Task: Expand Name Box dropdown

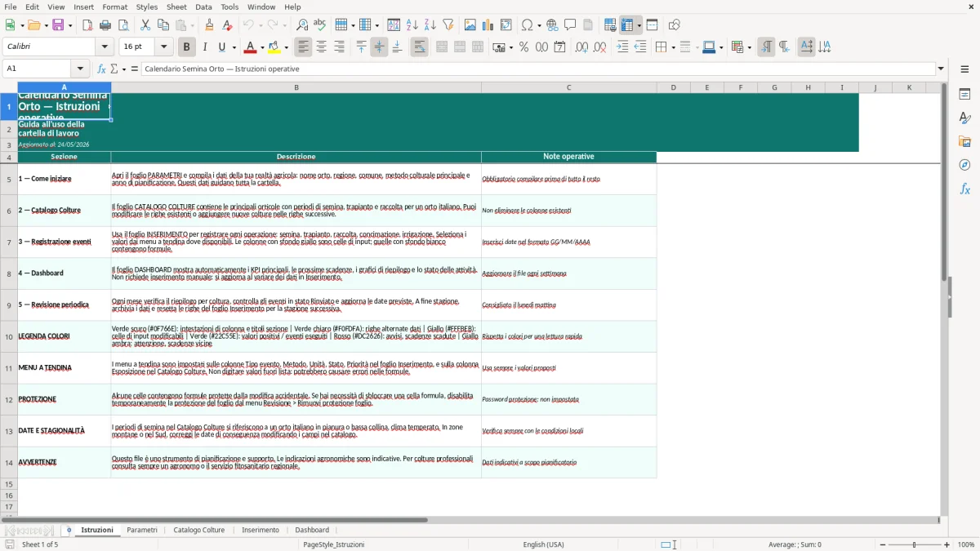Action: tap(80, 69)
